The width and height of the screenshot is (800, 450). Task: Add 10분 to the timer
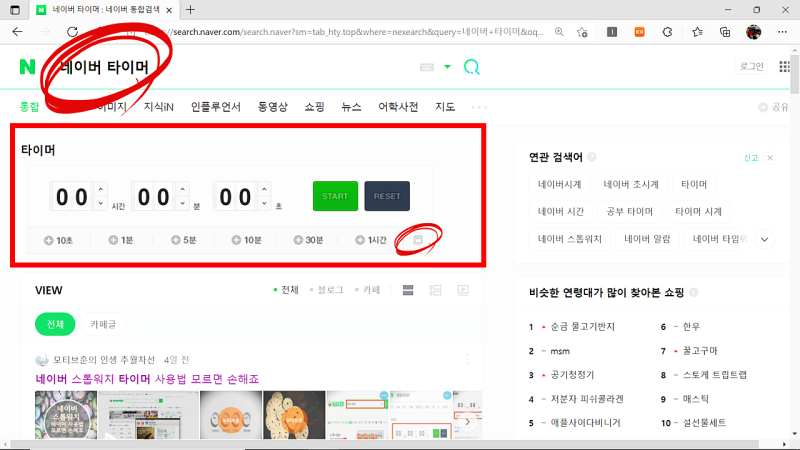[x=246, y=240]
